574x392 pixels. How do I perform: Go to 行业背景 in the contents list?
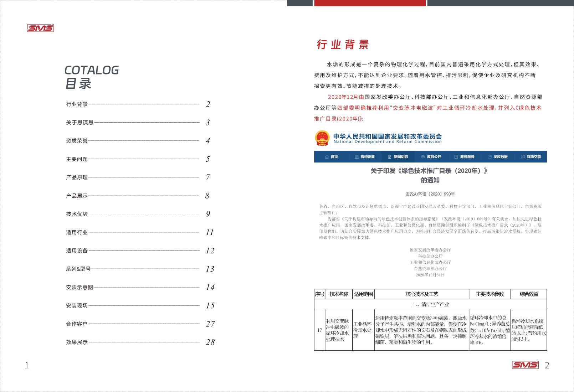click(77, 104)
